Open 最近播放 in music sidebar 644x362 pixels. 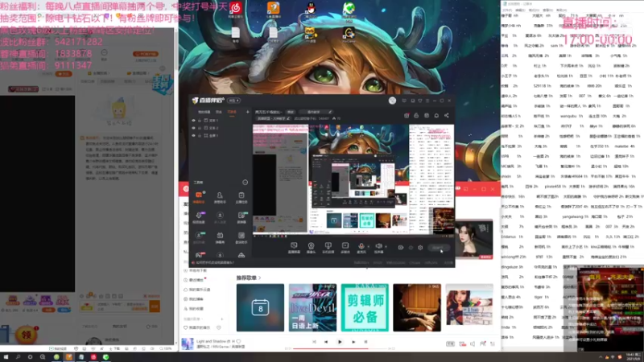[x=194, y=280]
